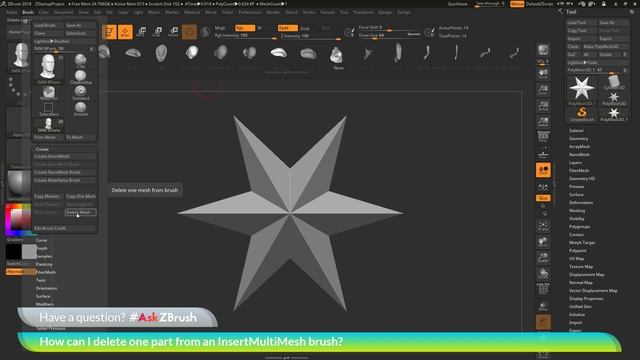
Task: Open the Preferences menu
Action: [x=250, y=12]
